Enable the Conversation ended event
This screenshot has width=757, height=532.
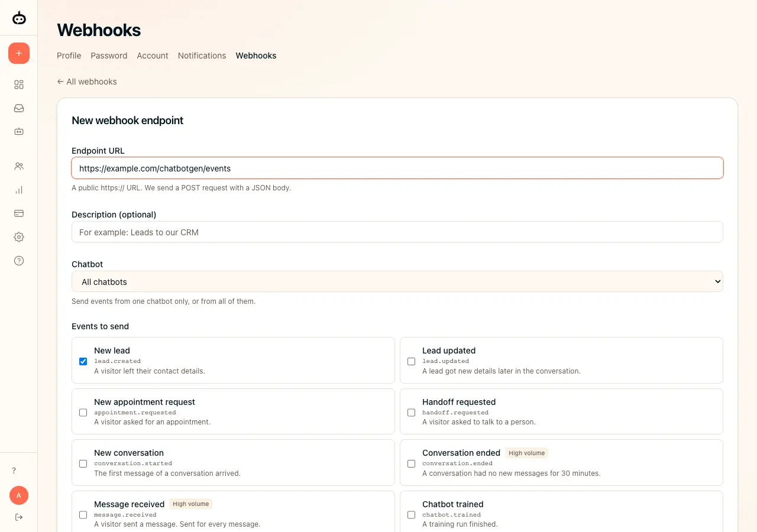pyautogui.click(x=412, y=463)
